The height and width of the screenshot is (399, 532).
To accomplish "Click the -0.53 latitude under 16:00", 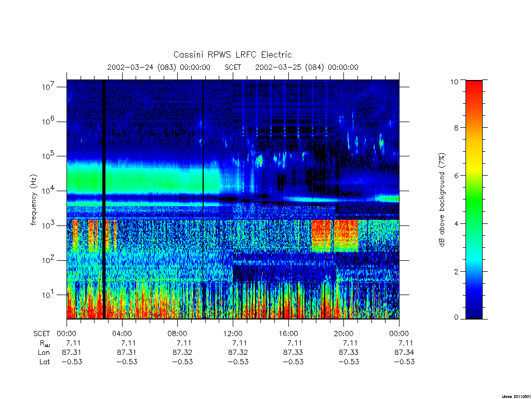I will pyautogui.click(x=293, y=362).
